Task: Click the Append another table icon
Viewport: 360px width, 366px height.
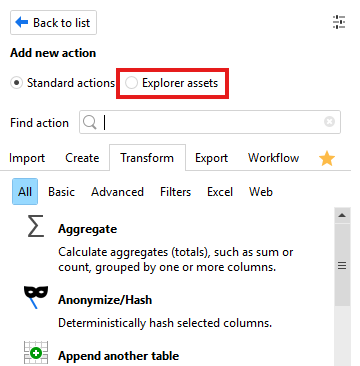Action: pyautogui.click(x=36, y=352)
